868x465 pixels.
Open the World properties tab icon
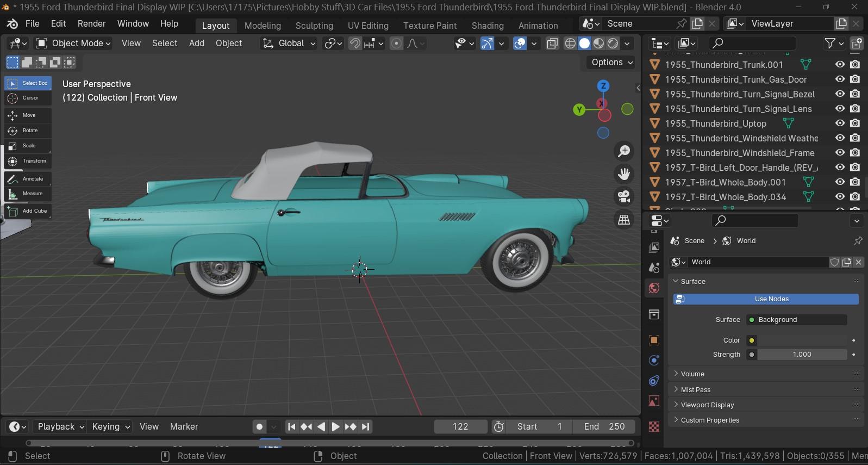[654, 288]
